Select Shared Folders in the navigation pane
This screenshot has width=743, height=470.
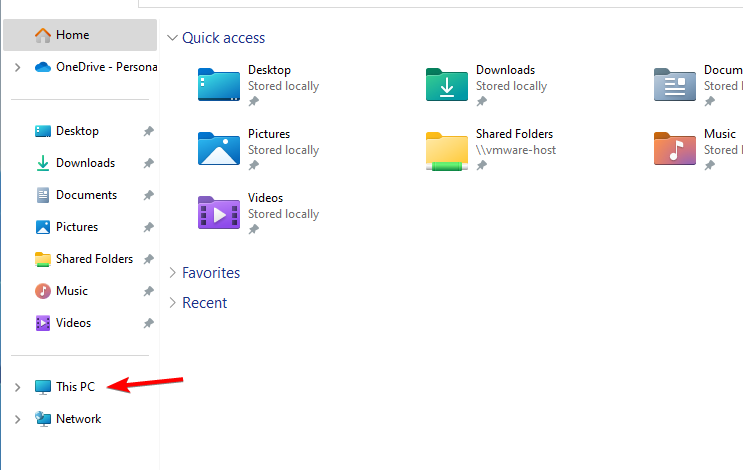click(x=94, y=259)
